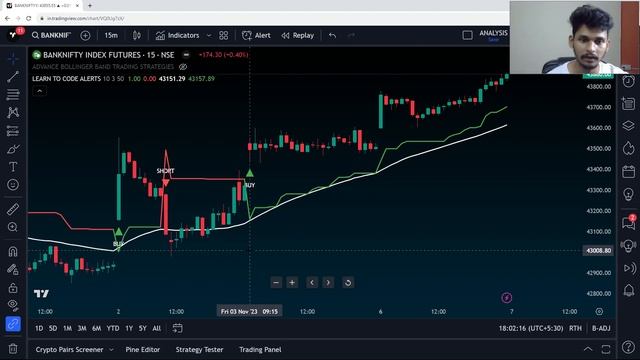Screen dimensions: 640x360
Task: Set date range to 1D
Action: pyautogui.click(x=39, y=328)
